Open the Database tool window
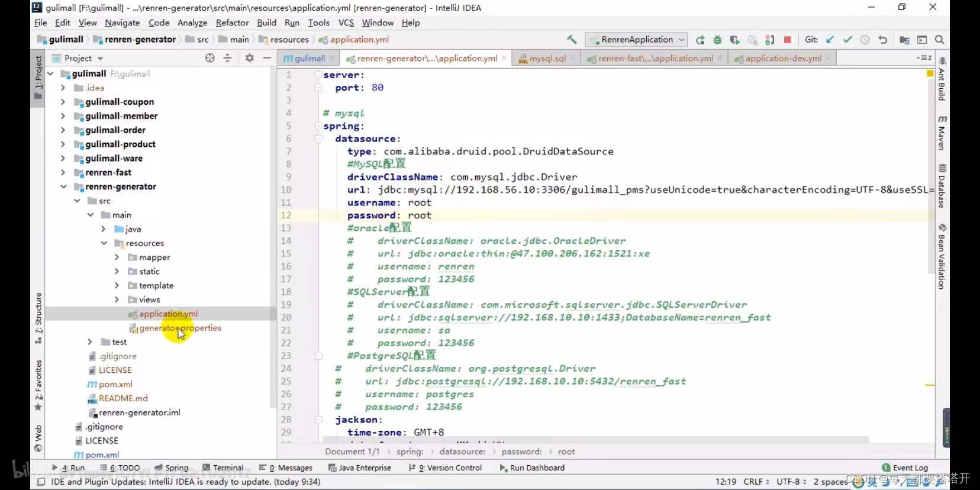 (942, 186)
